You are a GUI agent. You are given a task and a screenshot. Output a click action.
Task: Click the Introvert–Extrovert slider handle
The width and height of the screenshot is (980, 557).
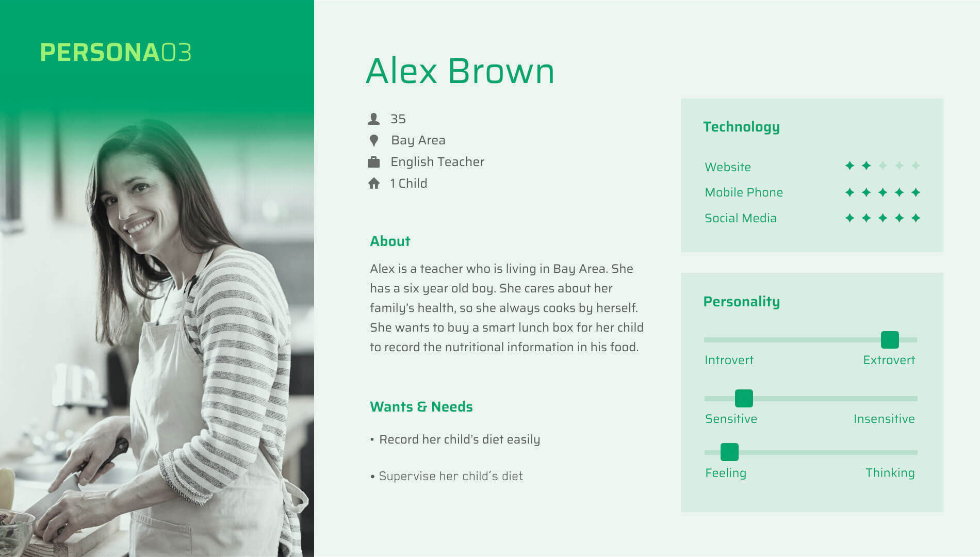[890, 340]
